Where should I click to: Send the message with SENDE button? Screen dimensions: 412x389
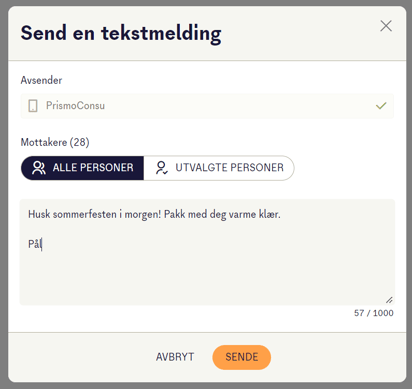click(x=242, y=357)
